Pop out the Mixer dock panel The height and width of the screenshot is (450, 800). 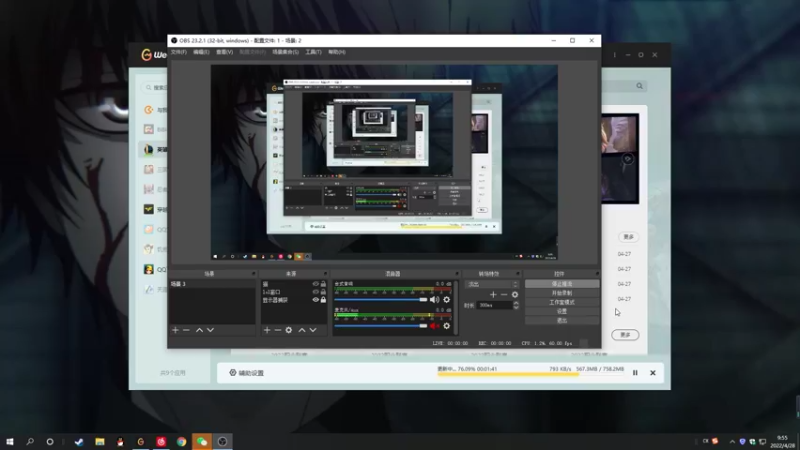[457, 274]
